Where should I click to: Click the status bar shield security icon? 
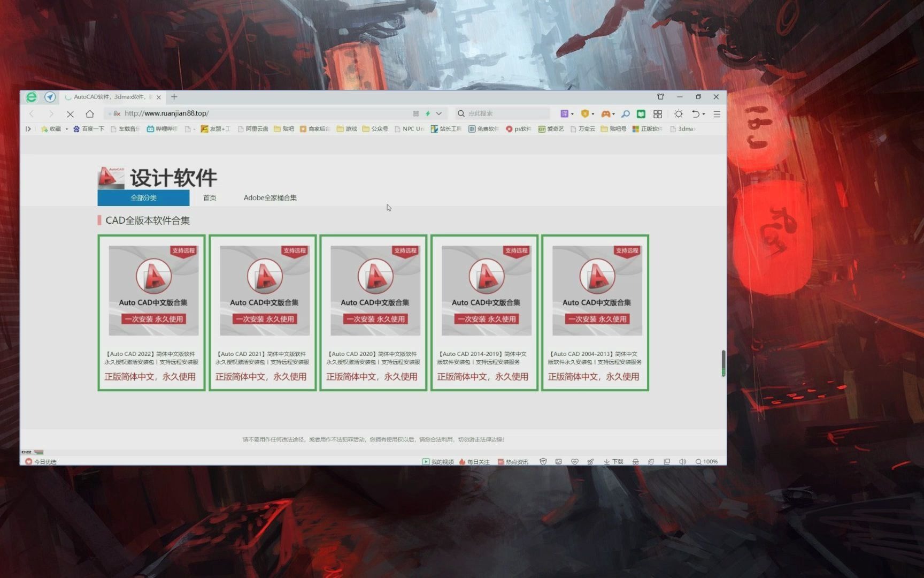(x=543, y=461)
